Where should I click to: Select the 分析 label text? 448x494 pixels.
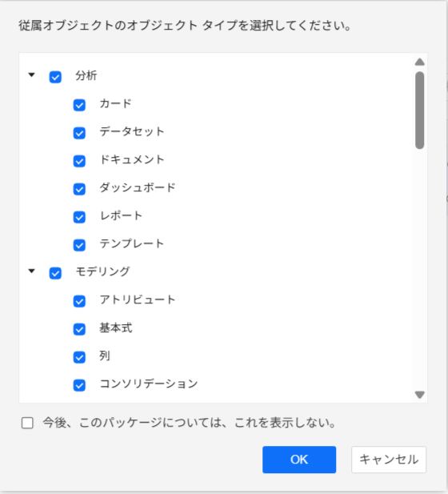coord(86,75)
